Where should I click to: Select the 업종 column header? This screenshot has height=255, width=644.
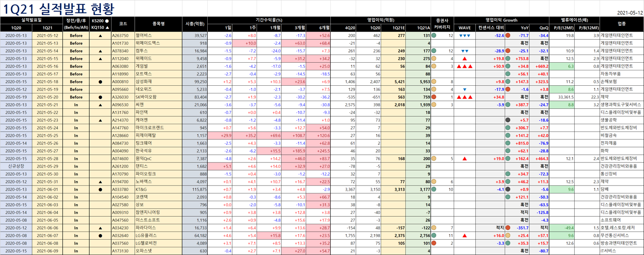621,24
